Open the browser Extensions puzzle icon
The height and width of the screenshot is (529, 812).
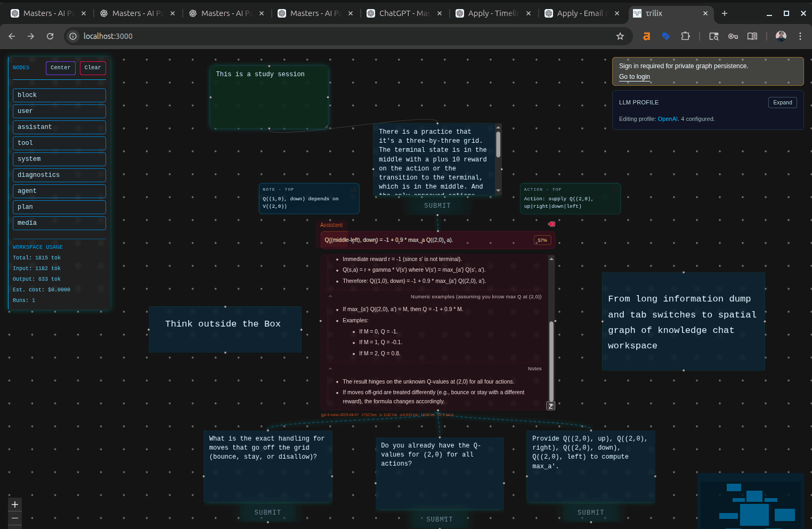point(686,36)
